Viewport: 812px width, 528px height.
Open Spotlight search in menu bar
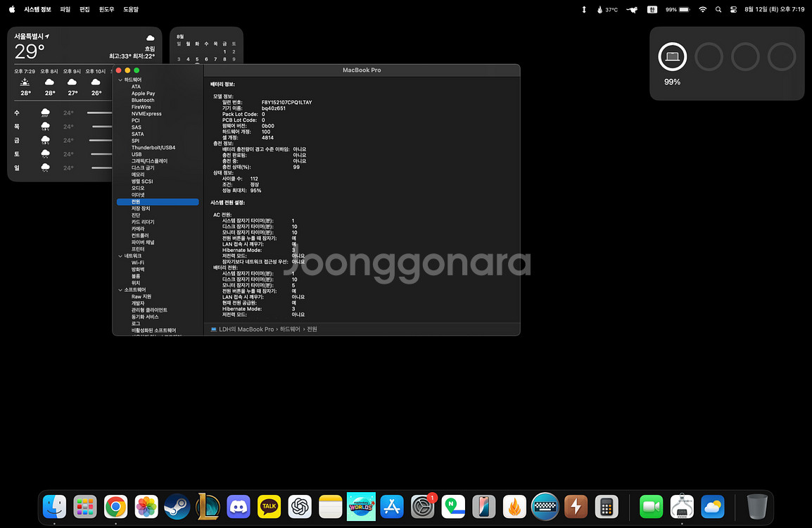[x=718, y=9]
